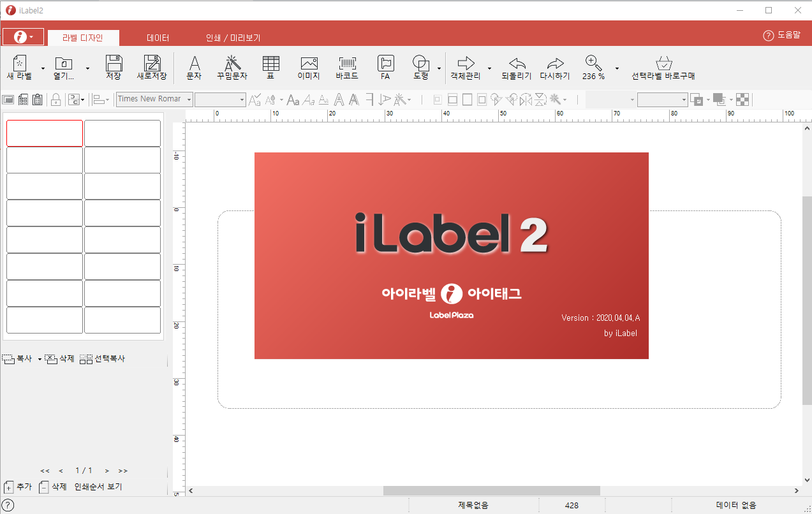Insert text with the 문자 tool
The width and height of the screenshot is (812, 514).
194,68
